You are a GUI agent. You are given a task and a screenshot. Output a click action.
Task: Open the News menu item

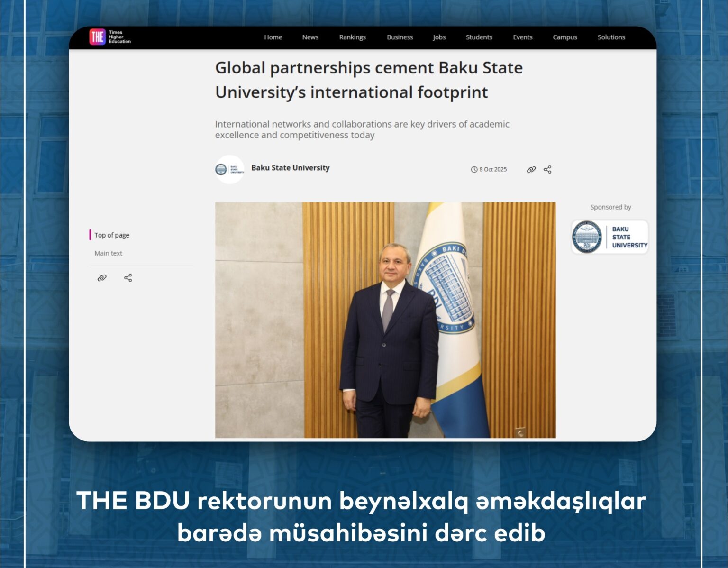[x=310, y=37]
